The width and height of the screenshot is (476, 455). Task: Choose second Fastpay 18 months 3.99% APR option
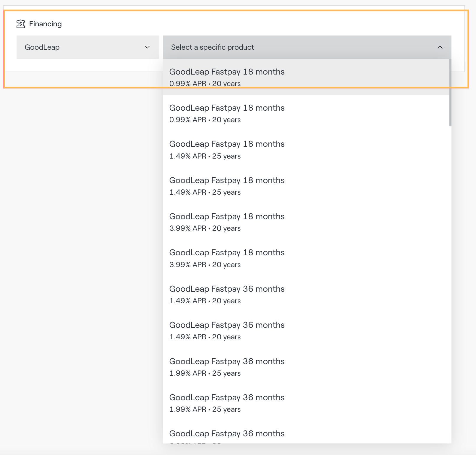point(306,258)
